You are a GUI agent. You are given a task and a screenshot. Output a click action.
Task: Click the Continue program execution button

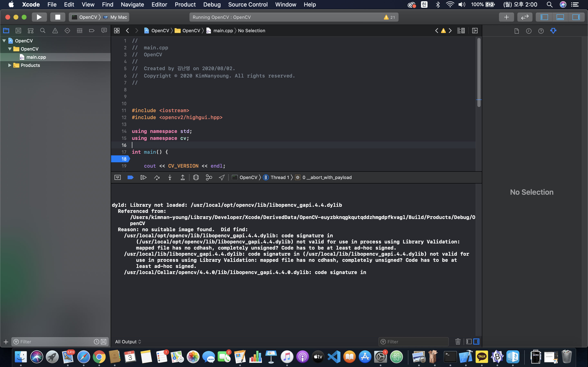[143, 177]
